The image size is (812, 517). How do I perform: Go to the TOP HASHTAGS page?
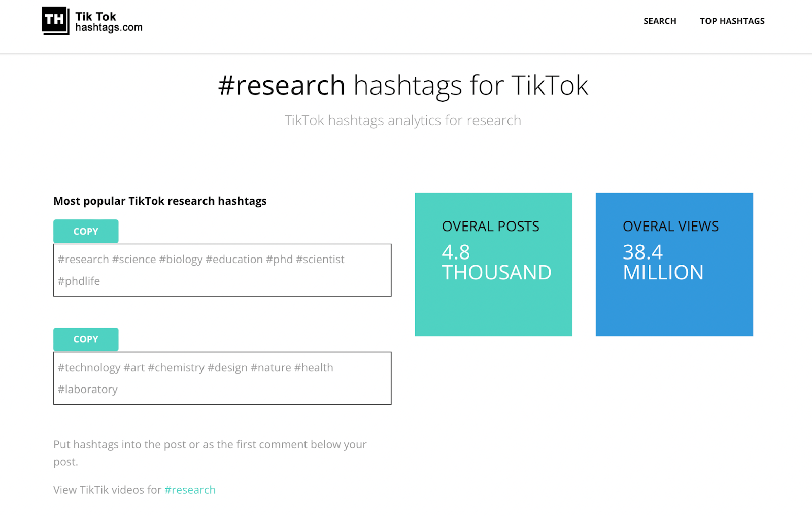pyautogui.click(x=732, y=21)
